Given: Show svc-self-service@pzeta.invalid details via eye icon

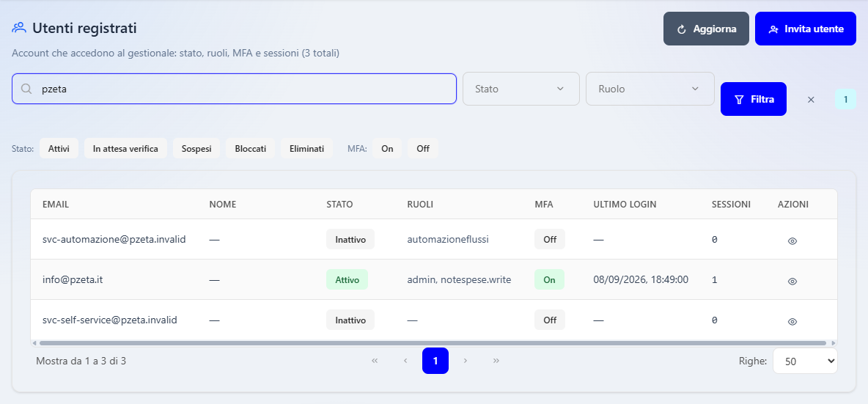Looking at the screenshot, I should pyautogui.click(x=792, y=322).
